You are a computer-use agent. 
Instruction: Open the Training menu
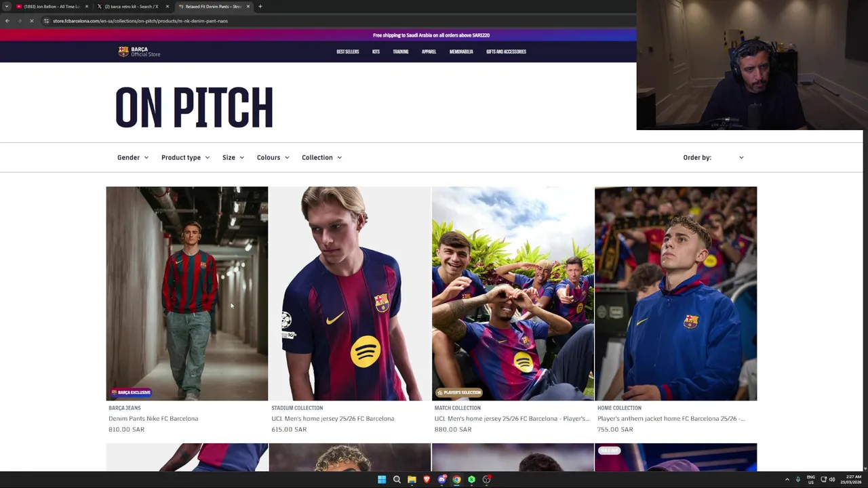[x=401, y=52]
